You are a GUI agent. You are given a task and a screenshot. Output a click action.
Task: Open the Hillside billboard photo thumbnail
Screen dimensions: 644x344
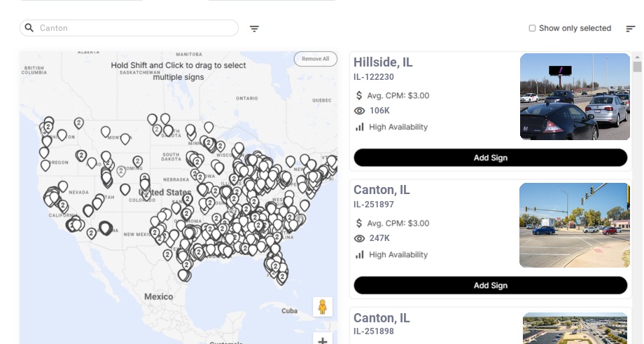pyautogui.click(x=575, y=97)
